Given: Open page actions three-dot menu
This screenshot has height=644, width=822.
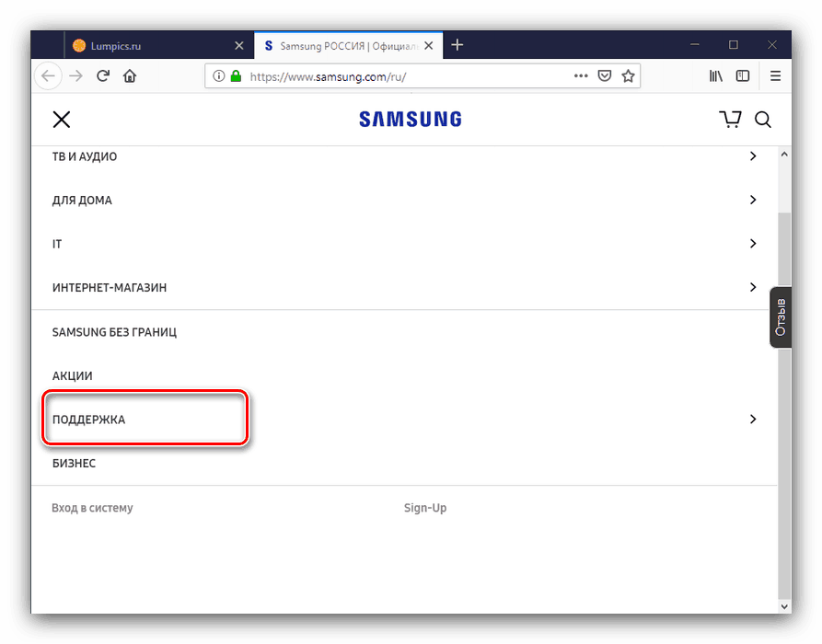Looking at the screenshot, I should [581, 76].
